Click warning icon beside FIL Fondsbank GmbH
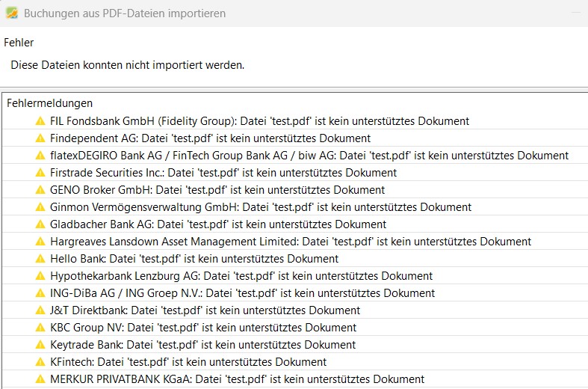The height and width of the screenshot is (389, 588). [x=40, y=121]
